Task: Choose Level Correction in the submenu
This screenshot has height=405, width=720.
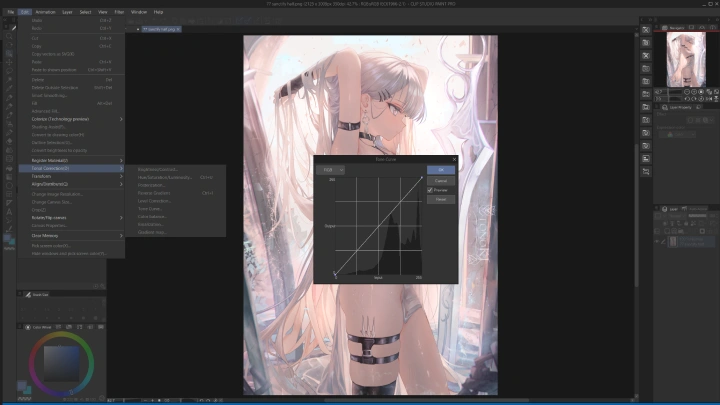Action: [154, 201]
